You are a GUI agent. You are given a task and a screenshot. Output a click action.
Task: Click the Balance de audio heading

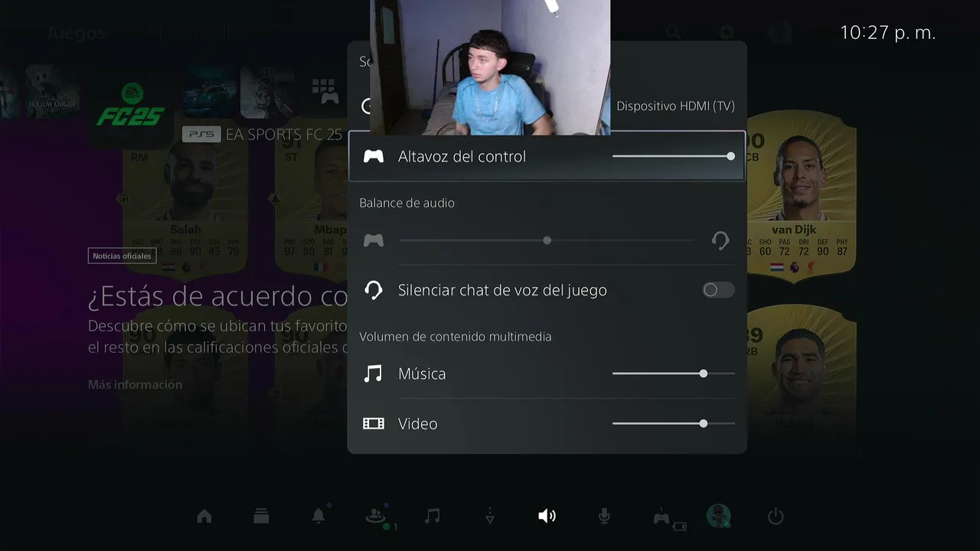pos(407,203)
